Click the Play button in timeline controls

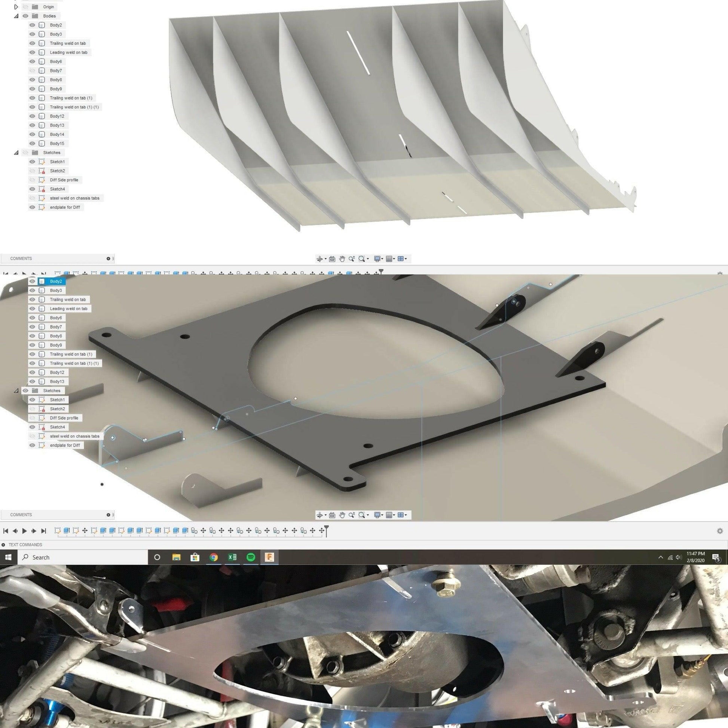coord(24,530)
